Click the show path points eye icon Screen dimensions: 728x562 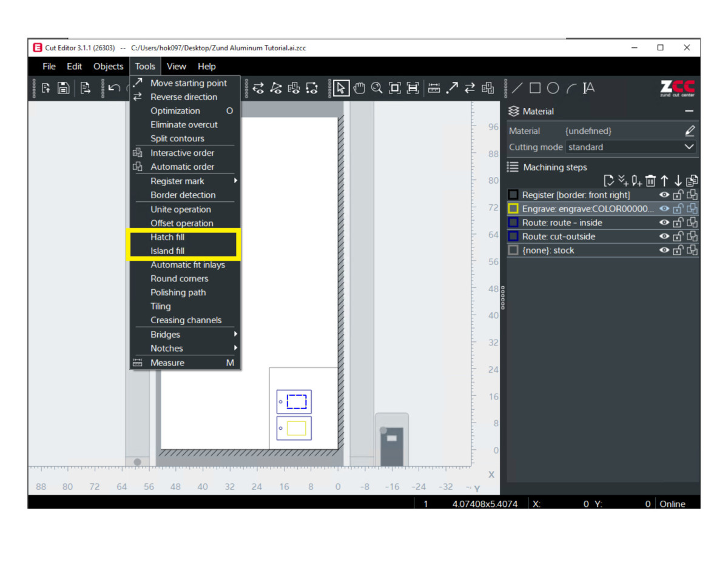276,89
